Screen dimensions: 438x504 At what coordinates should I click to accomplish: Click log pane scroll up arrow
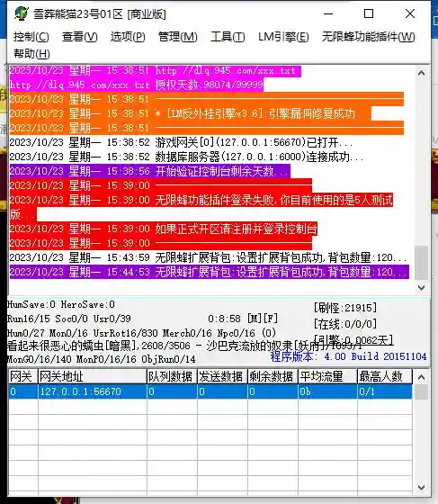click(421, 73)
